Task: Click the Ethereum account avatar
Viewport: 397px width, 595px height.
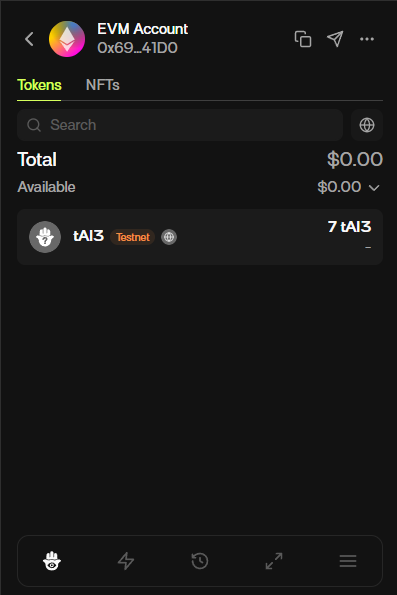Action: [x=67, y=39]
